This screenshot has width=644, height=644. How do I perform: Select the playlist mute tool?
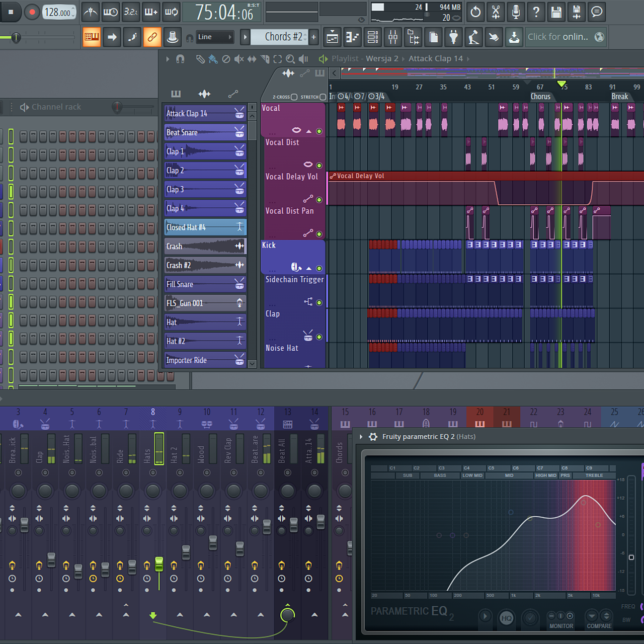coord(238,59)
